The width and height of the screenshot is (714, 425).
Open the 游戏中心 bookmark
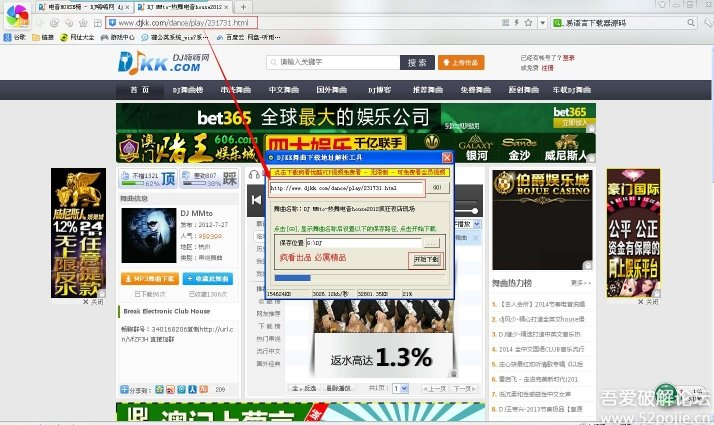pyautogui.click(x=117, y=37)
